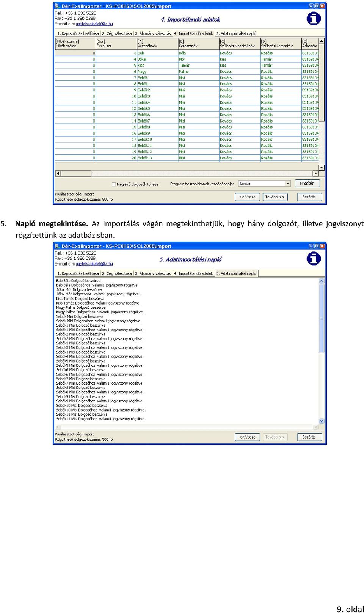Select 3. Állomány választás tab in the data grid window

click(x=153, y=33)
